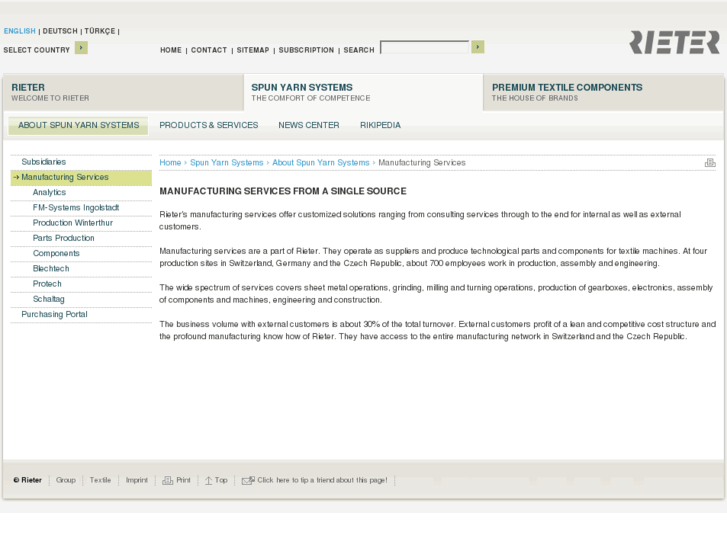Click the footer 'Top' text link
This screenshot has width=727, height=545.
click(221, 481)
